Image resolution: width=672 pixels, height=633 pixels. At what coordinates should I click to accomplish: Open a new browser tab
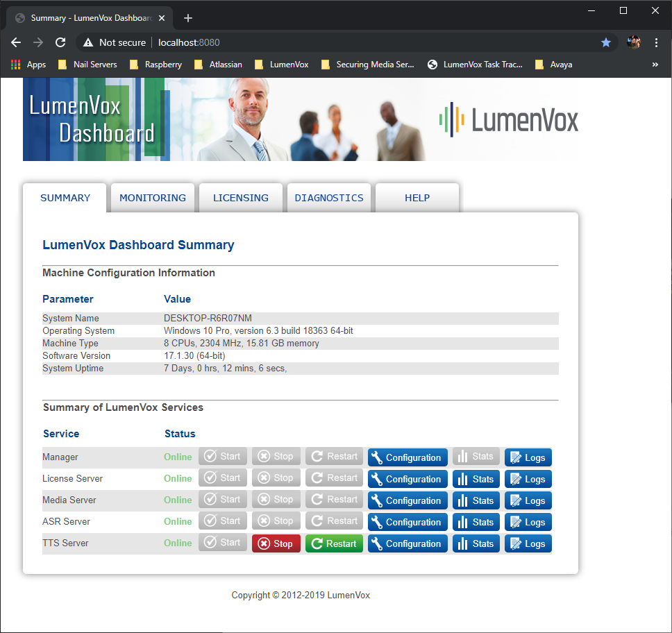pos(187,18)
